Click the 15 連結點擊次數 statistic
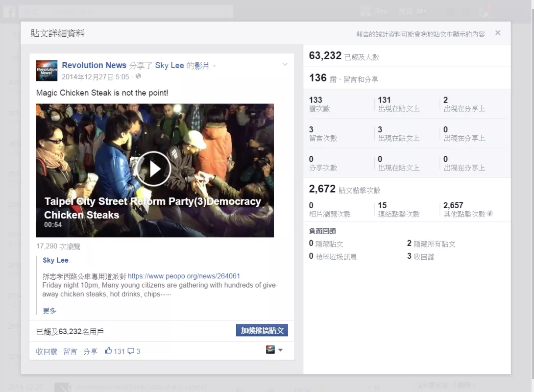This screenshot has height=392, width=534. (x=399, y=209)
